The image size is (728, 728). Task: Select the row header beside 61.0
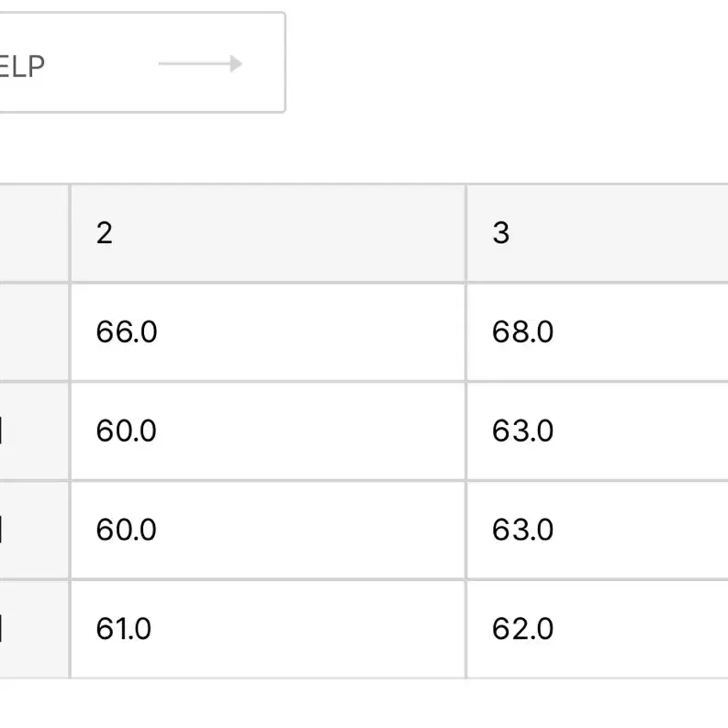coord(34,629)
